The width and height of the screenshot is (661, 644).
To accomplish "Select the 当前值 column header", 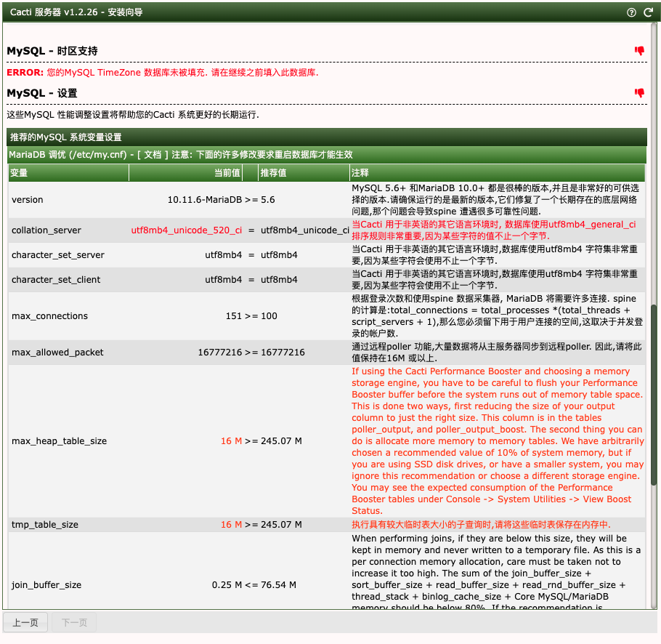I will click(185, 173).
